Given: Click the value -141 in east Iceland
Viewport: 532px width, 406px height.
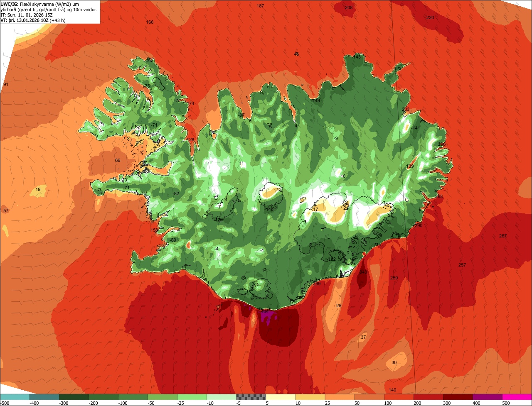Looking at the screenshot, I should pyautogui.click(x=416, y=128).
